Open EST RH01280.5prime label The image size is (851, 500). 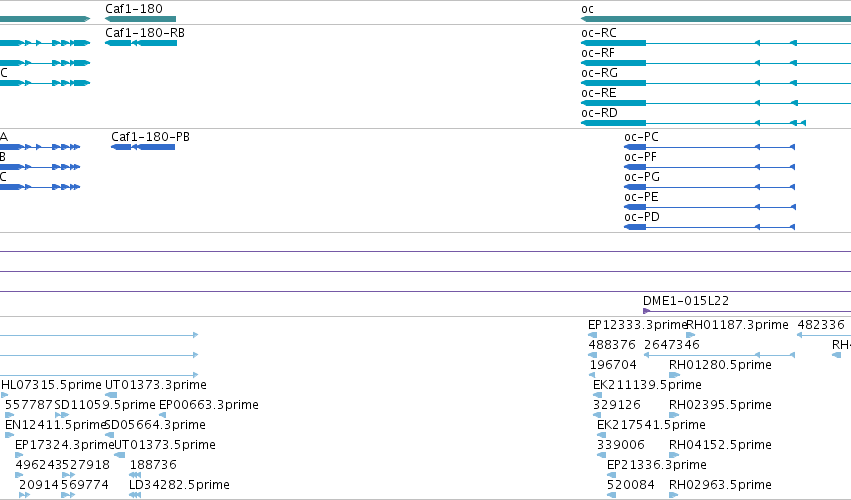pyautogui.click(x=720, y=365)
